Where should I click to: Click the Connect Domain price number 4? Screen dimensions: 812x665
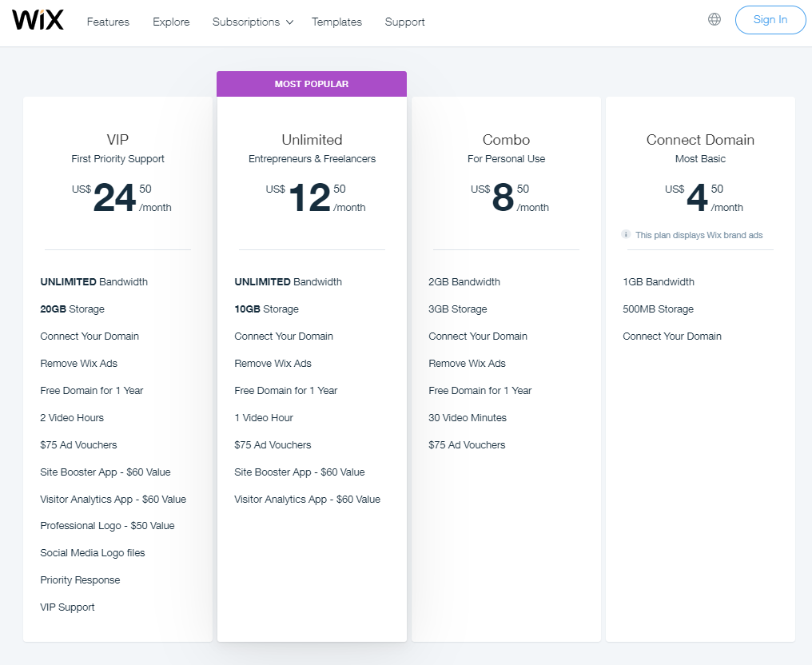(697, 198)
